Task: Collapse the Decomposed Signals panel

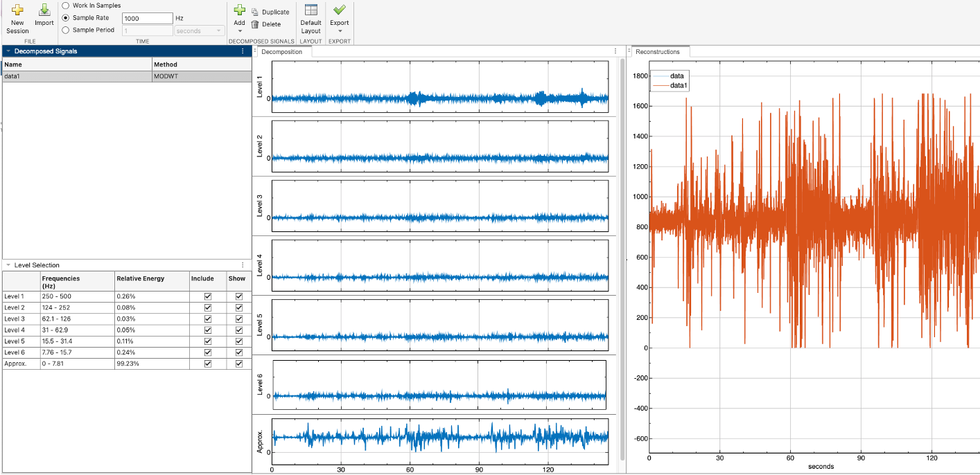Action: tap(8, 51)
